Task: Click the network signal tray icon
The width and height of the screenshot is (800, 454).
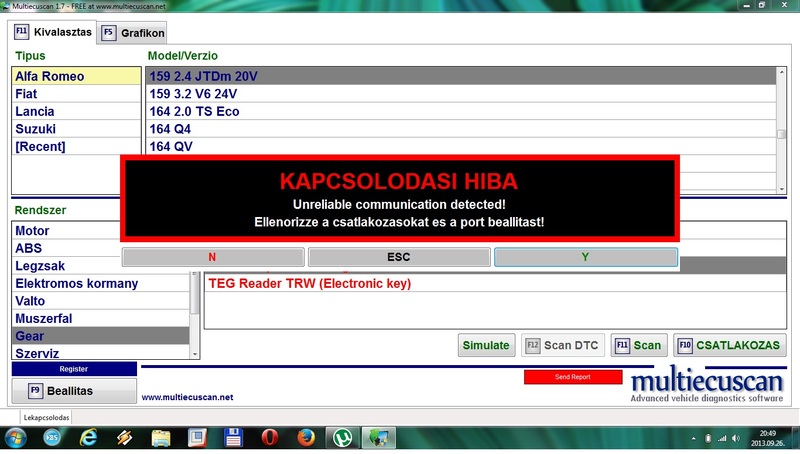Action: coord(722,438)
